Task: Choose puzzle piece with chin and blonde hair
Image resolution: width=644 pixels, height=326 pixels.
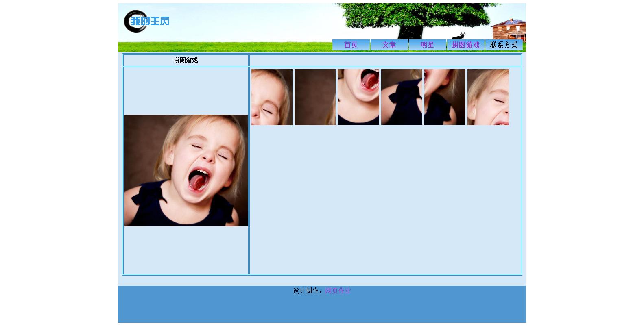Action: click(x=445, y=97)
